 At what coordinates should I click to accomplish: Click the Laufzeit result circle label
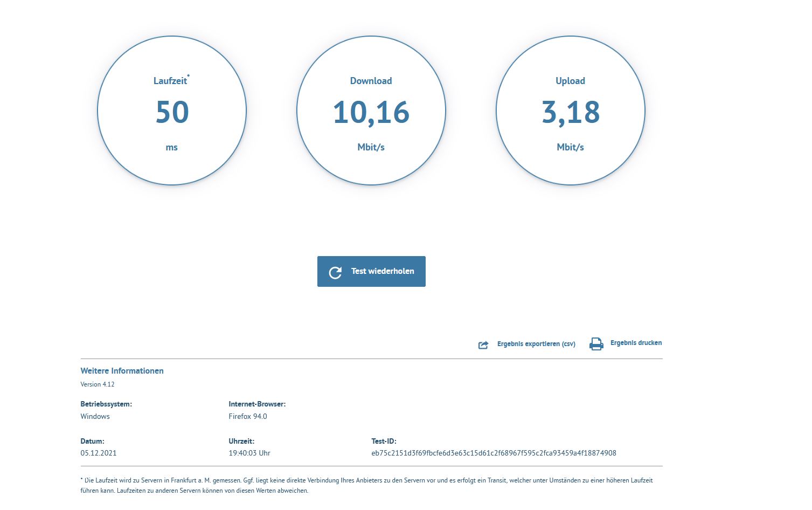tap(170, 81)
